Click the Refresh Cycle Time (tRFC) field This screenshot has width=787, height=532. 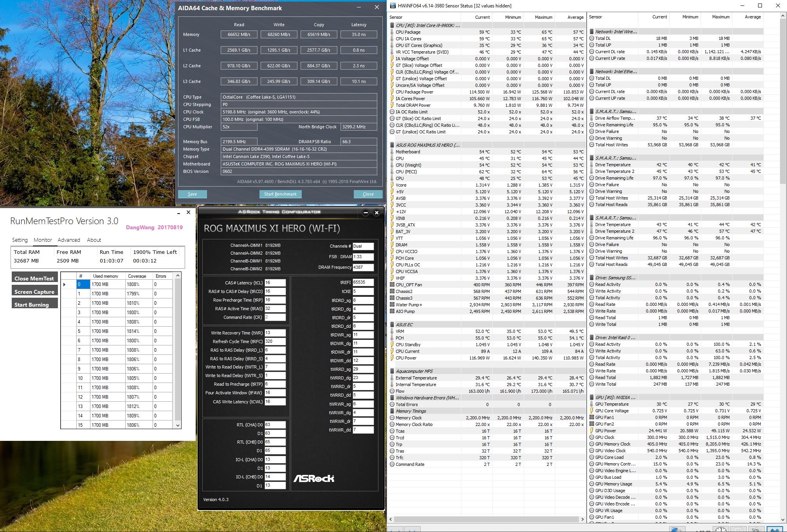click(x=275, y=341)
